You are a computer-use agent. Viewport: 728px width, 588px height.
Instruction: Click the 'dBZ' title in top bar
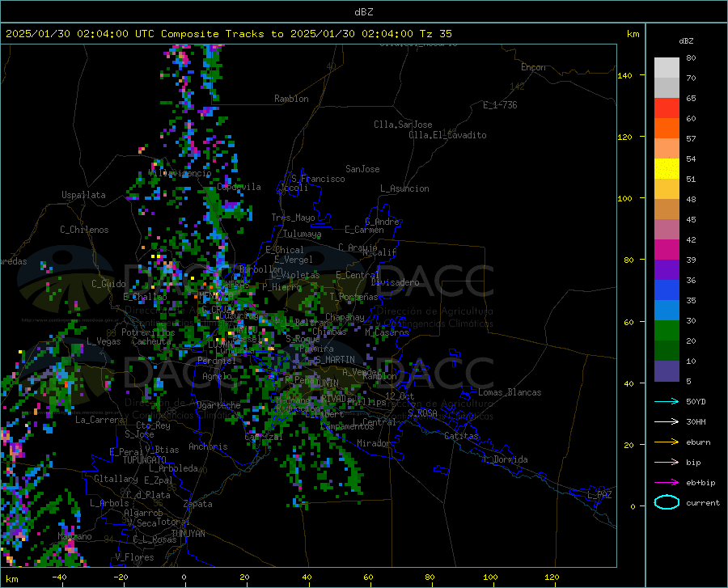(x=363, y=11)
